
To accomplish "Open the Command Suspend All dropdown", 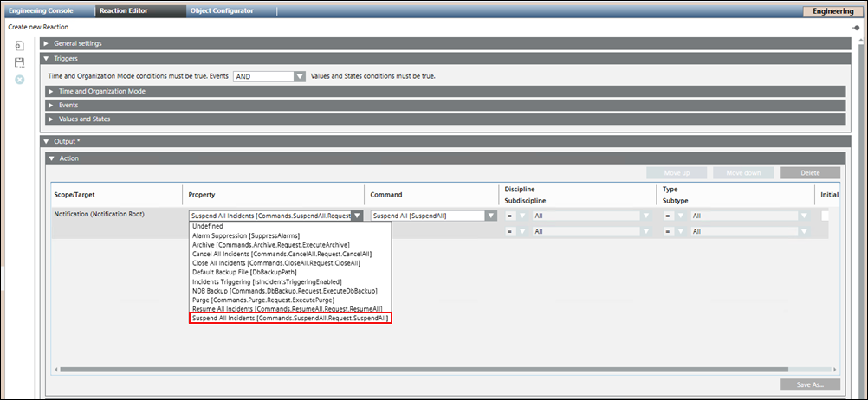I will pyautogui.click(x=491, y=216).
